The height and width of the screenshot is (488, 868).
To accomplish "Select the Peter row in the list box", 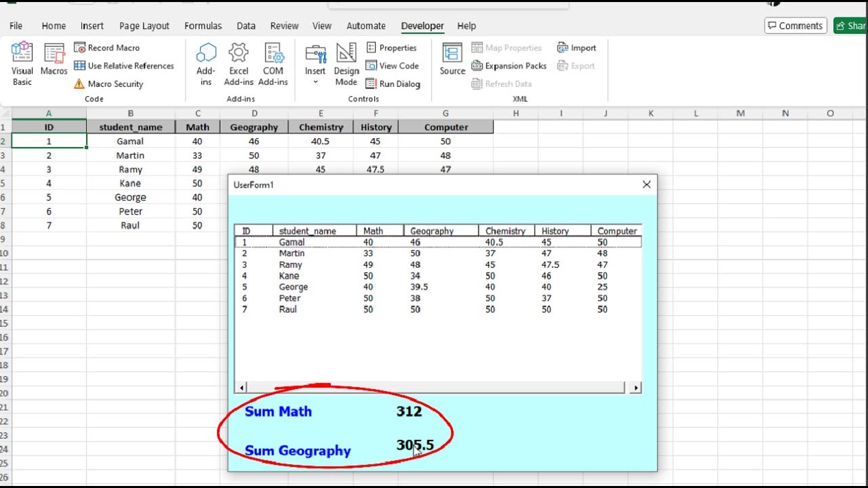I will (x=438, y=298).
